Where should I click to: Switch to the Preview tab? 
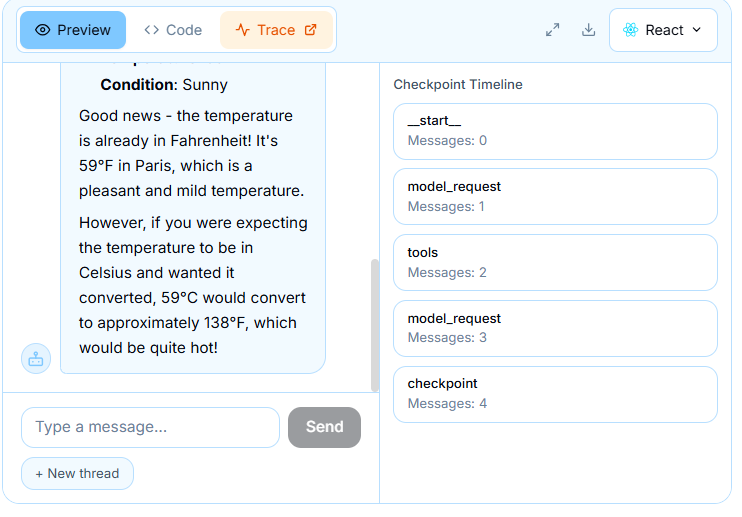point(73,30)
